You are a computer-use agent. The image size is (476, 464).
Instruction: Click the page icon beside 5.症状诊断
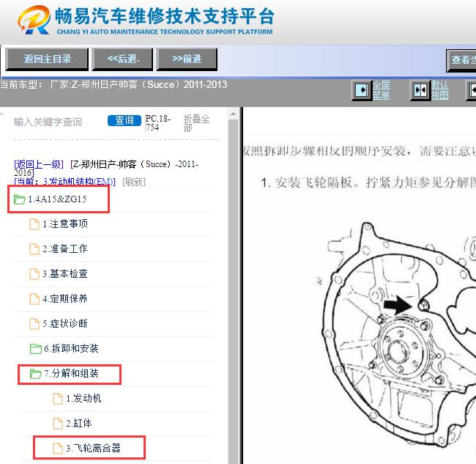tap(34, 323)
